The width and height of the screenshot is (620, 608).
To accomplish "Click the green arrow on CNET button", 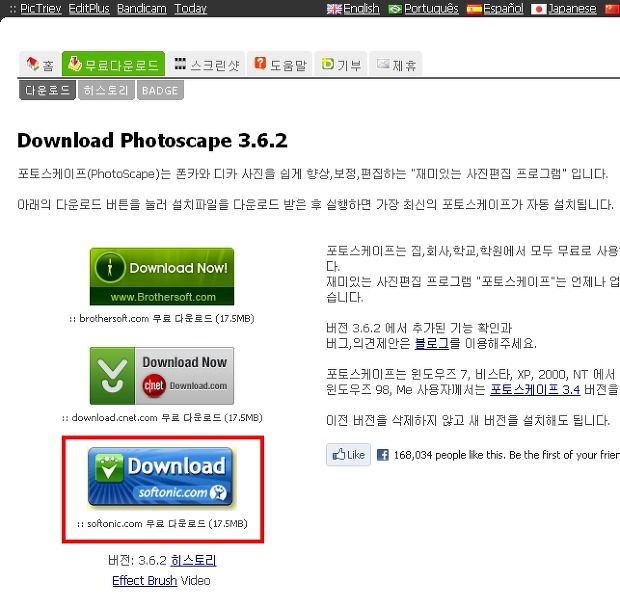I will (112, 376).
